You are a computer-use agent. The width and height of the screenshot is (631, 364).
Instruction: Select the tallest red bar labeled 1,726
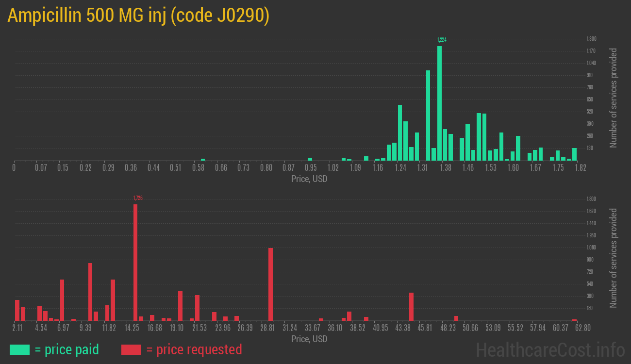pyautogui.click(x=135, y=262)
